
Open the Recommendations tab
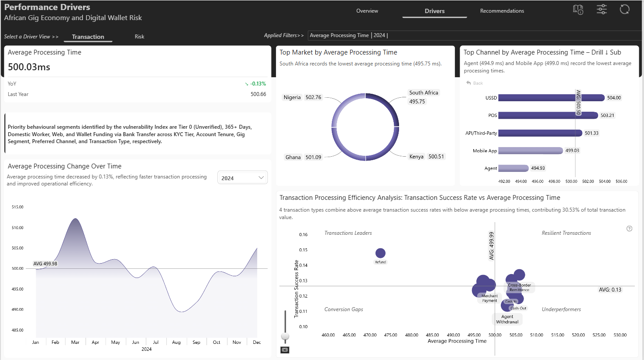tap(502, 11)
